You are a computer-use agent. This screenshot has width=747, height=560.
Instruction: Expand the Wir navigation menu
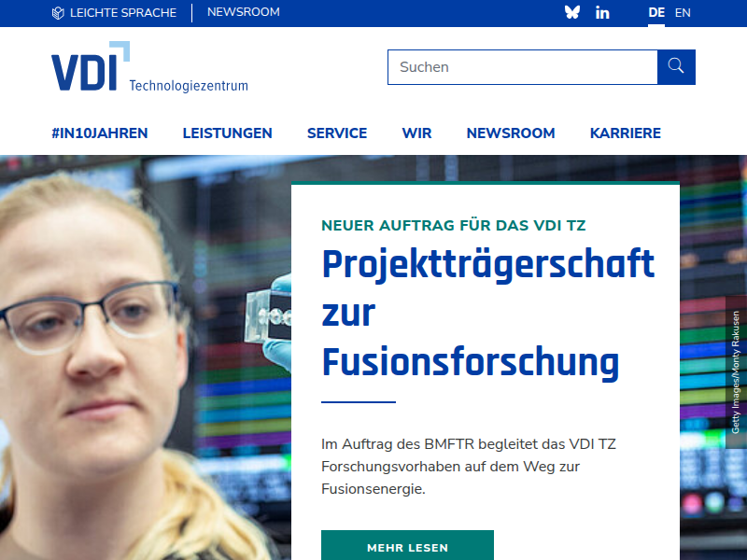[x=416, y=133]
